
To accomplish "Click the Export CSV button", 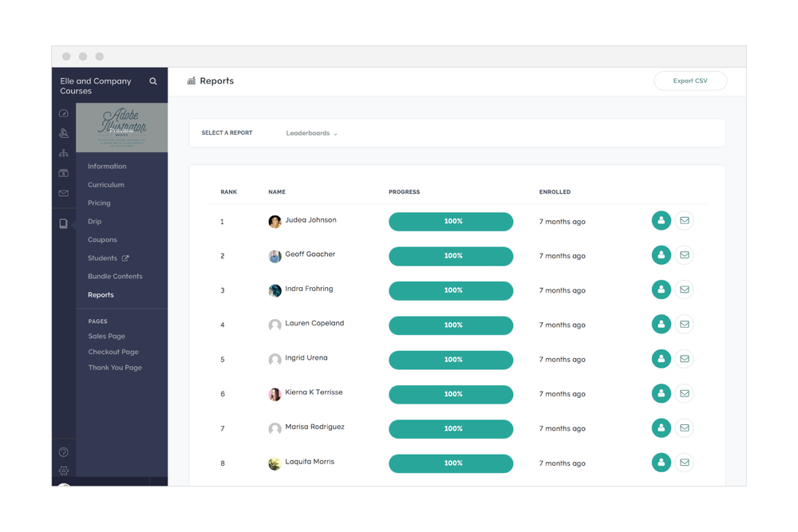I will [689, 81].
